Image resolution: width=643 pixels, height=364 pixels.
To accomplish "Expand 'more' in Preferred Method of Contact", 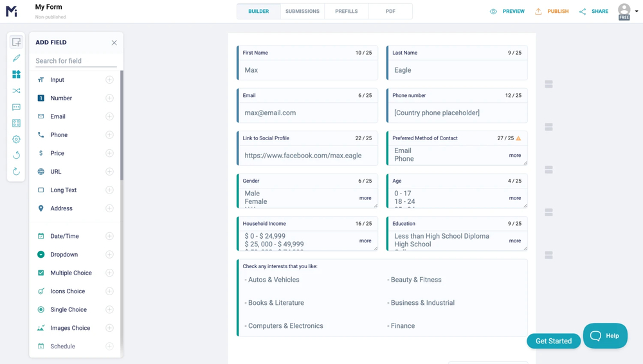I will 515,155.
